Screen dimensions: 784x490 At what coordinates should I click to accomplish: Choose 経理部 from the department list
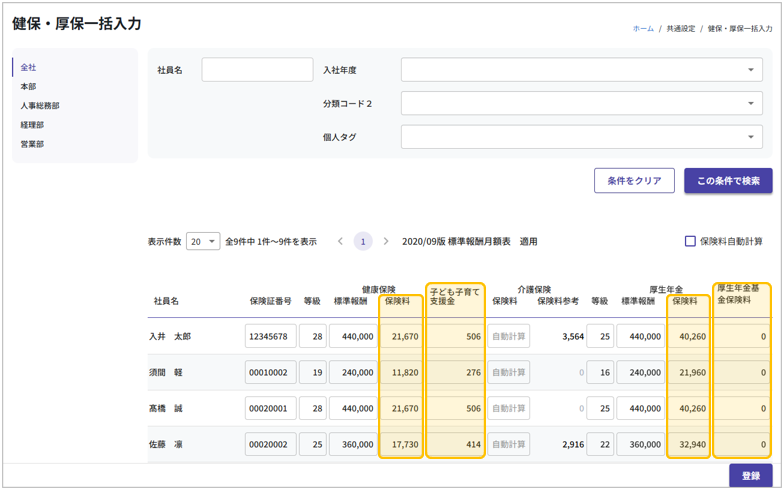33,125
